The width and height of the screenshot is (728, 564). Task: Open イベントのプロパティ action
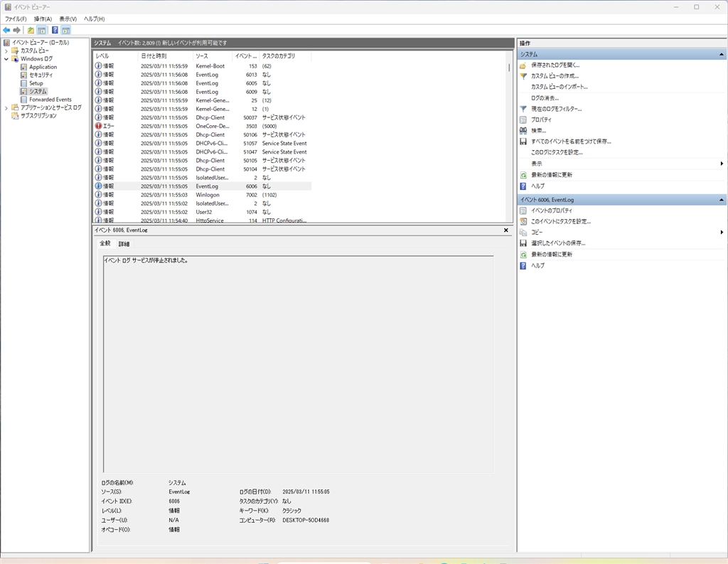point(552,211)
